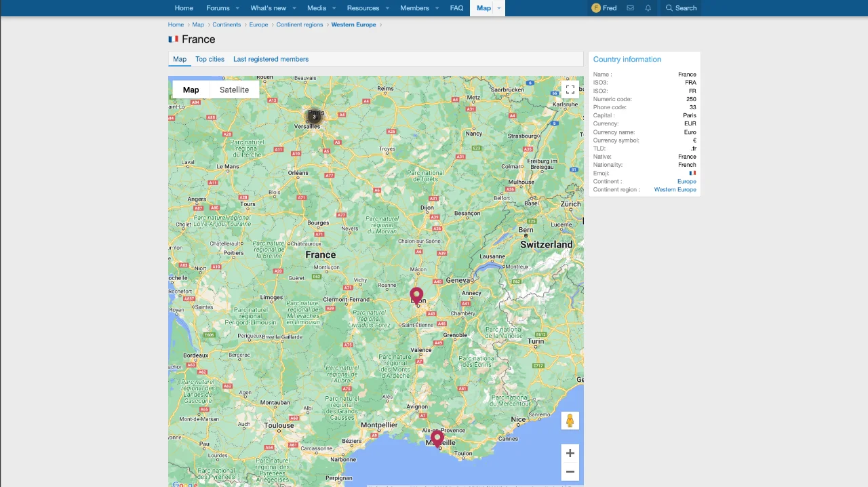Open the Members navigation item
868x487 pixels.
tap(414, 8)
